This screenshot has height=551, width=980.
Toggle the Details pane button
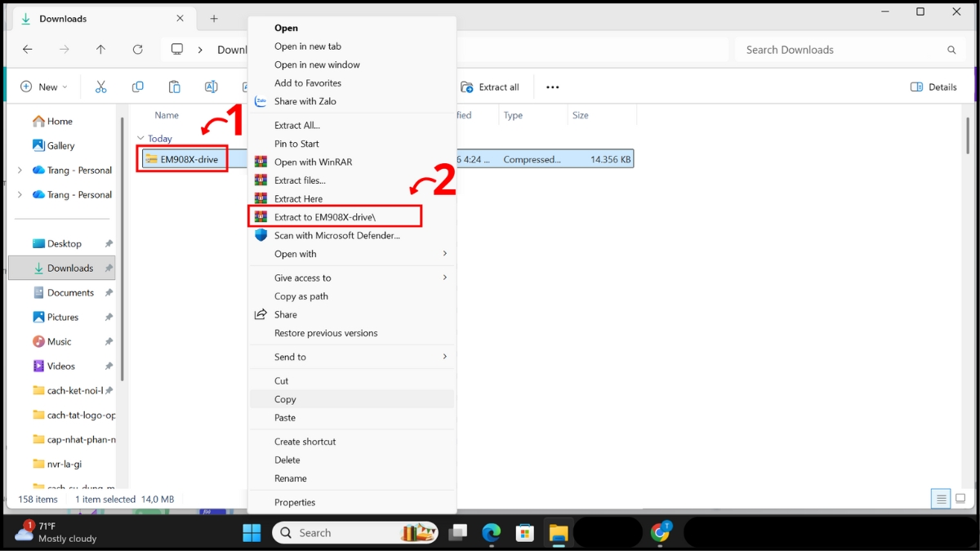[933, 87]
